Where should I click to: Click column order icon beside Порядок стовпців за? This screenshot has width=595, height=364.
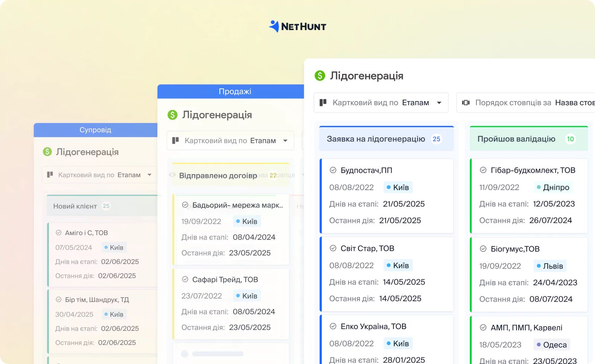[466, 103]
